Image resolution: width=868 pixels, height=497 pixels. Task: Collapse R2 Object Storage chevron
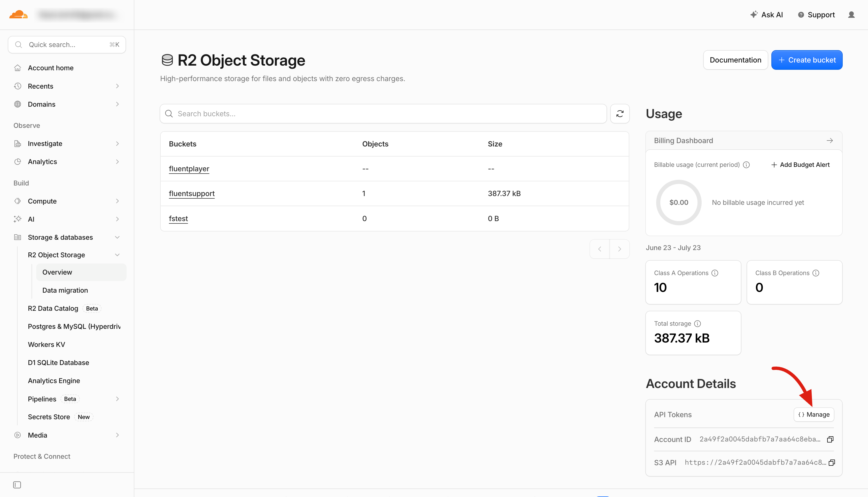(118, 255)
